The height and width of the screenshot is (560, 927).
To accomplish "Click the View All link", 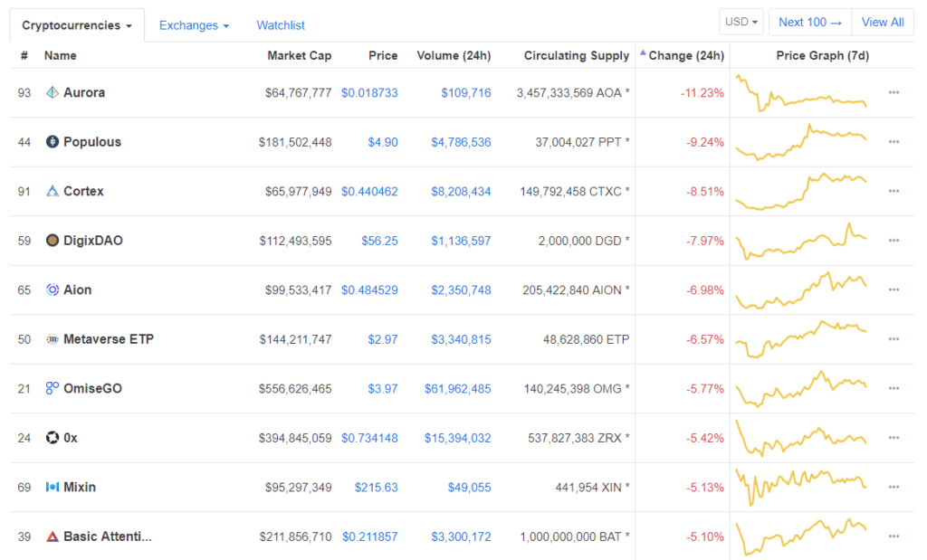I will tap(882, 21).
